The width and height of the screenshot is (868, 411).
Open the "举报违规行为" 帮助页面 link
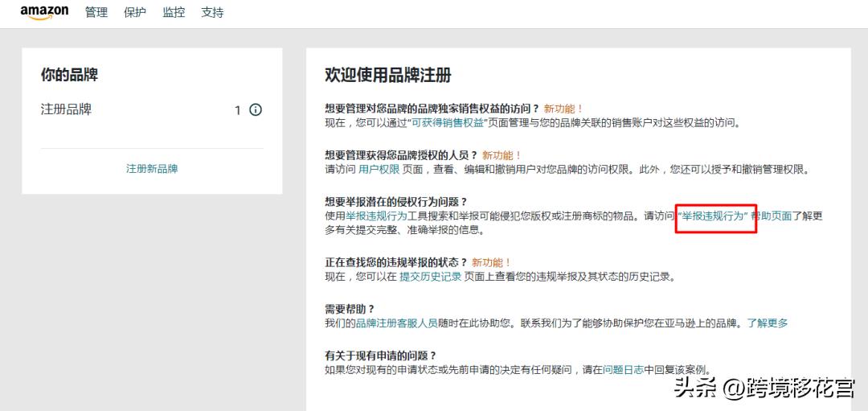pyautogui.click(x=735, y=216)
